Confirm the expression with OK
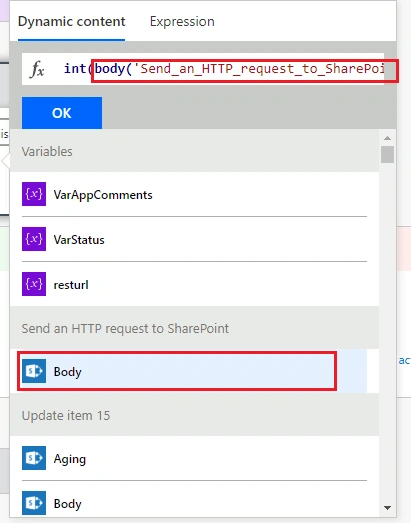411x523 pixels. point(62,113)
